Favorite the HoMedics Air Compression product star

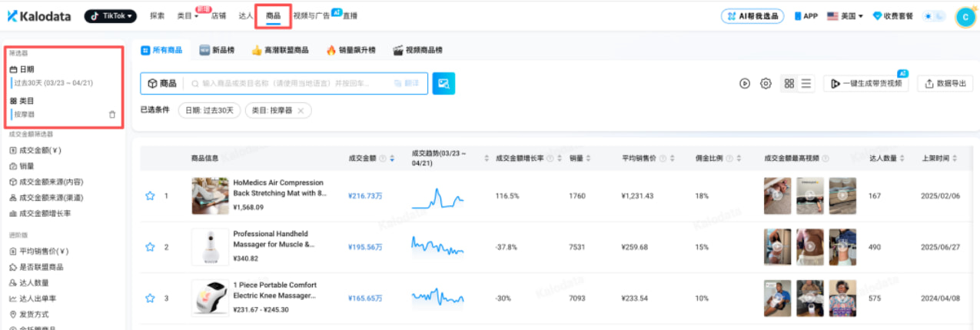(150, 195)
